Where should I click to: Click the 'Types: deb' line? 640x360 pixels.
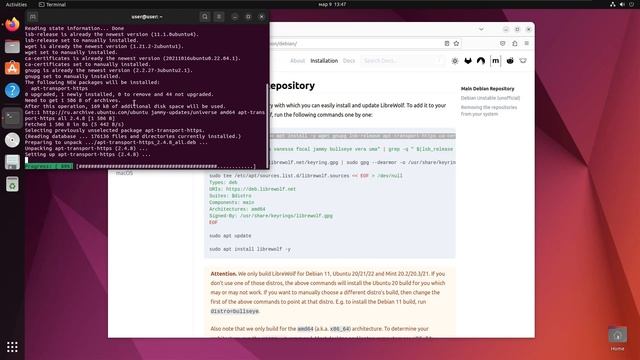point(223,182)
